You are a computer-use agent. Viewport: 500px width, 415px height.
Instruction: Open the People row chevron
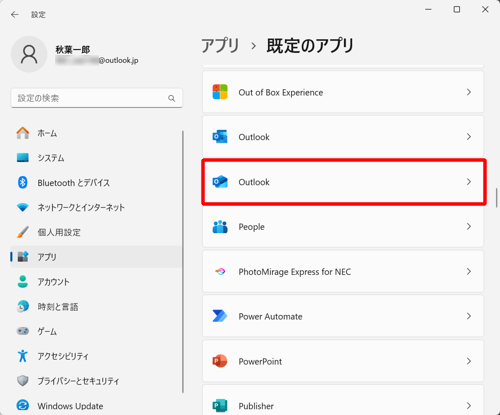coord(469,227)
